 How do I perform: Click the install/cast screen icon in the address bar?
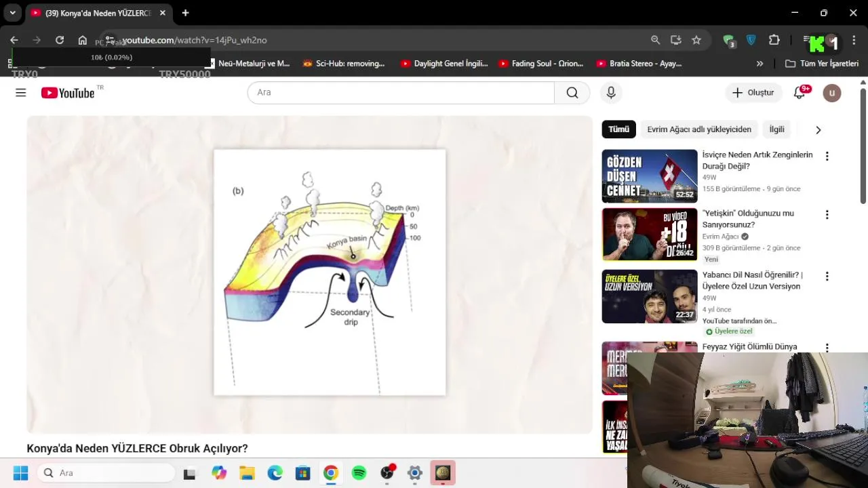point(675,40)
